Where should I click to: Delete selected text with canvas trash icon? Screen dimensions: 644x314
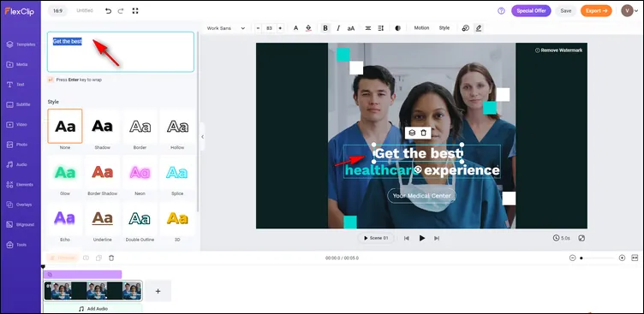pos(423,133)
